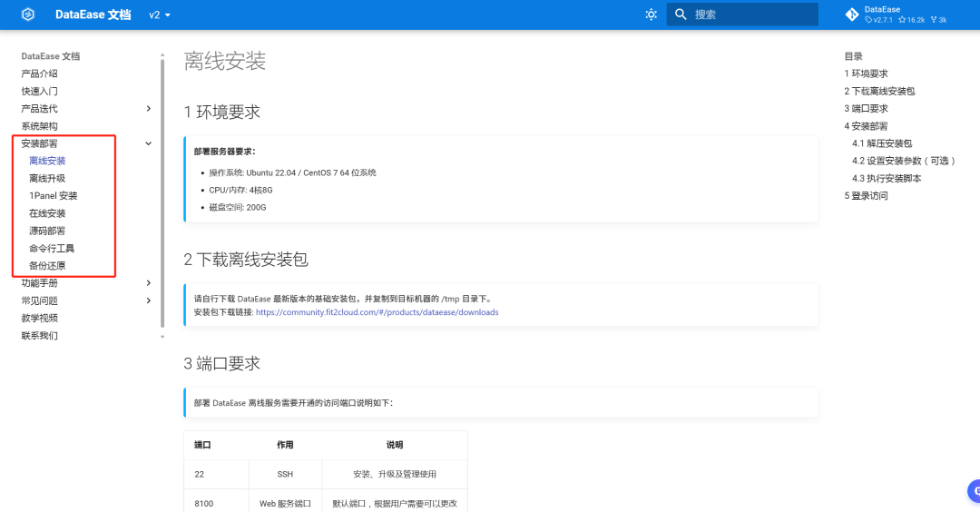Jump to 1 环境要求 in table of contents
This screenshot has width=980, height=512.
coord(867,74)
